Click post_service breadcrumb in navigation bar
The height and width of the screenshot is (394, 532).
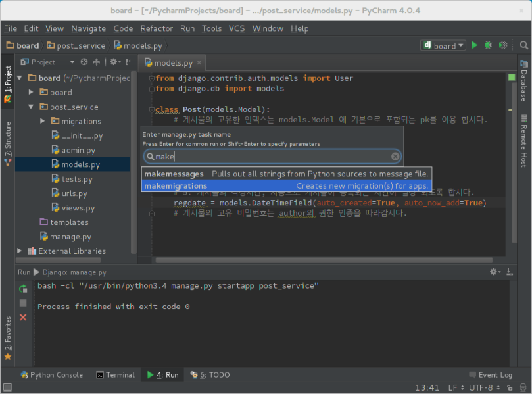pos(76,45)
